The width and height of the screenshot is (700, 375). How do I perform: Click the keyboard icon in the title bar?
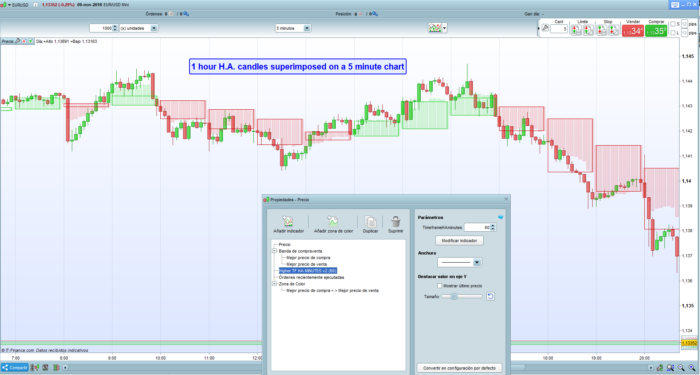point(675,4)
